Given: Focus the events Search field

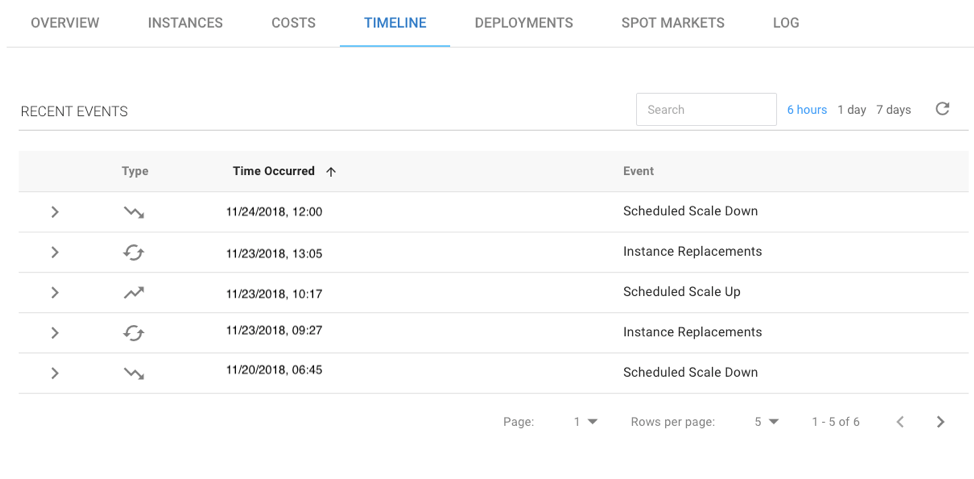Looking at the screenshot, I should click(706, 109).
